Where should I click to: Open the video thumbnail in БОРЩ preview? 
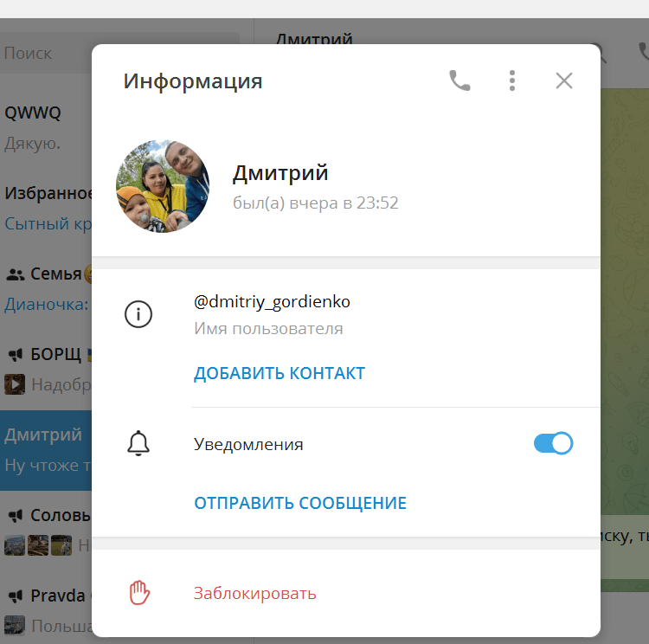(15, 384)
